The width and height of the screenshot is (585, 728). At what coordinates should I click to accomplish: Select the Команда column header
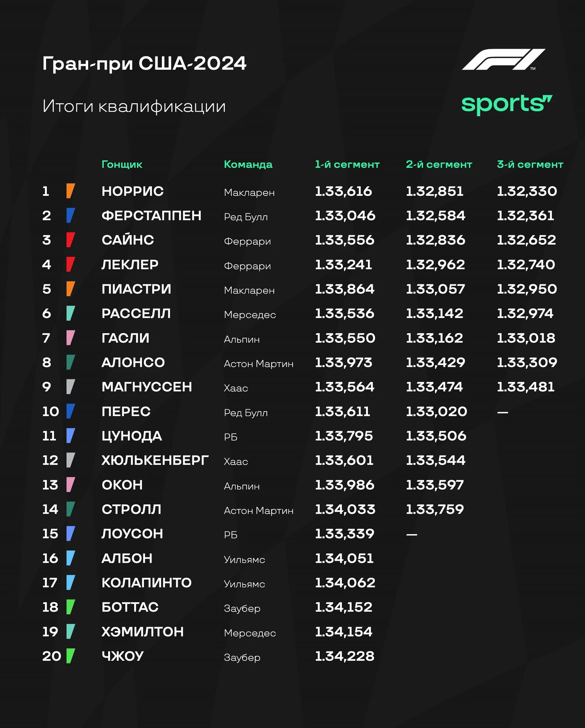click(248, 165)
